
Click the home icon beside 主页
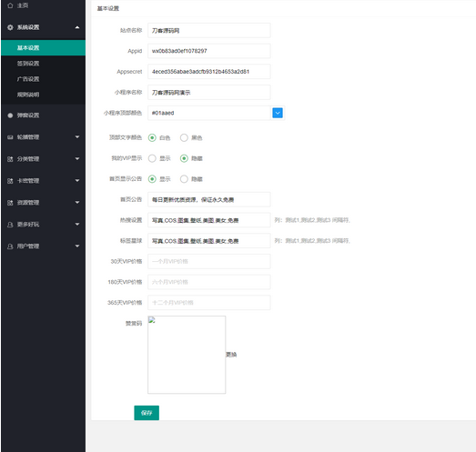[10, 5]
